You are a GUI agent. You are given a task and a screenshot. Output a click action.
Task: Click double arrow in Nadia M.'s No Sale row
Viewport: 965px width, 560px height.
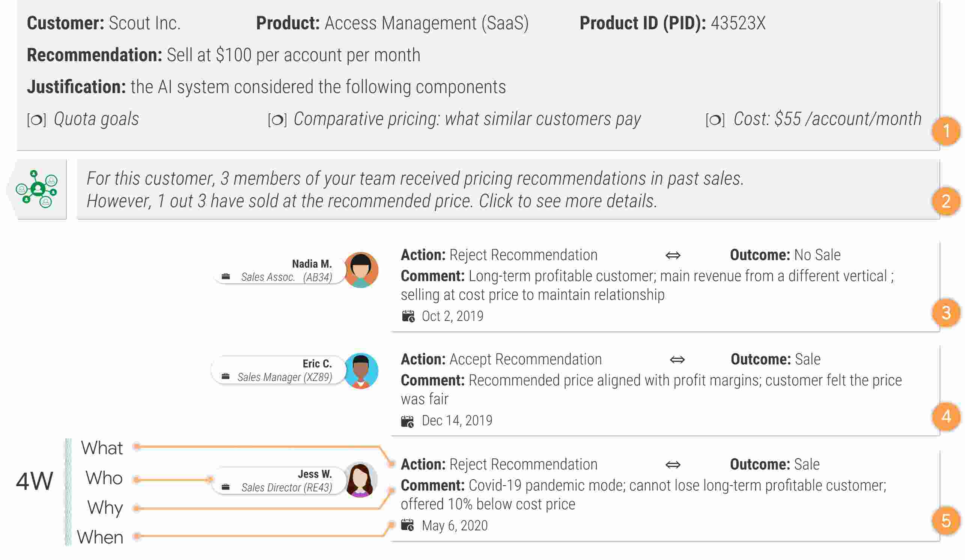(x=673, y=255)
